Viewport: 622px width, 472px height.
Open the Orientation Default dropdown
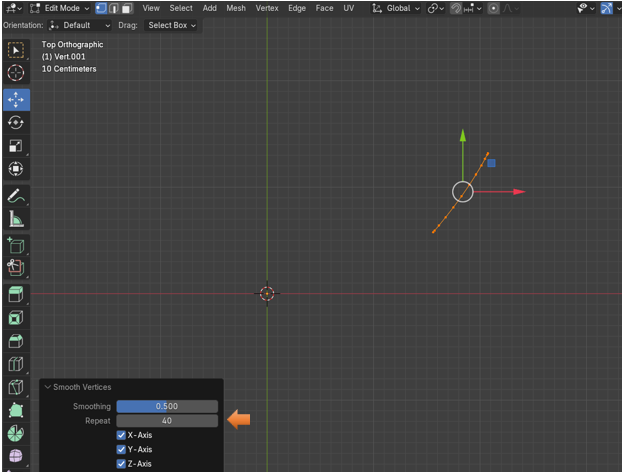click(x=80, y=25)
